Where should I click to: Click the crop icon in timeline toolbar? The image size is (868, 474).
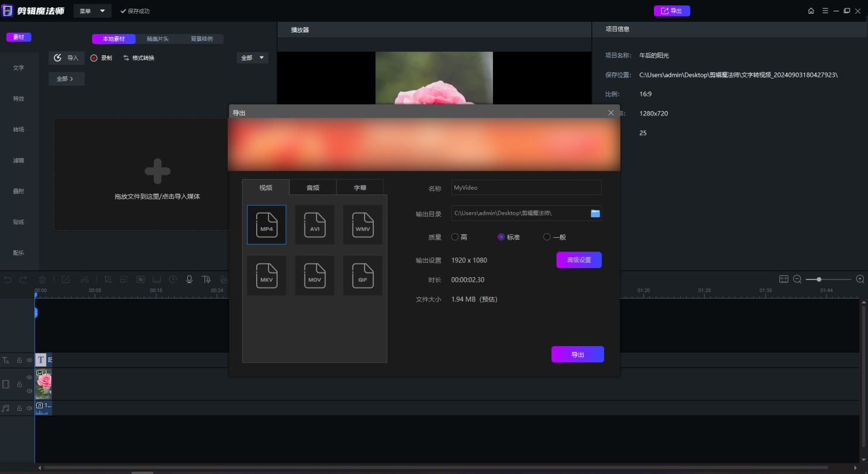tap(108, 279)
